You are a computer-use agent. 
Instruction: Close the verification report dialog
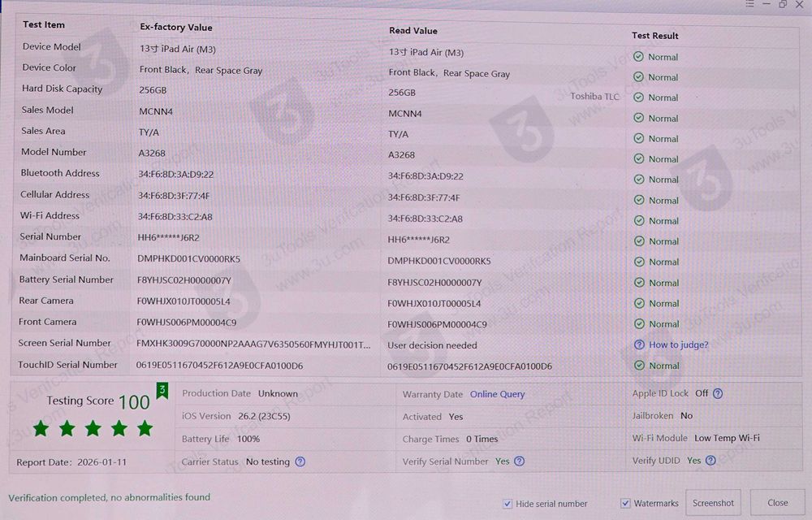[x=777, y=503]
